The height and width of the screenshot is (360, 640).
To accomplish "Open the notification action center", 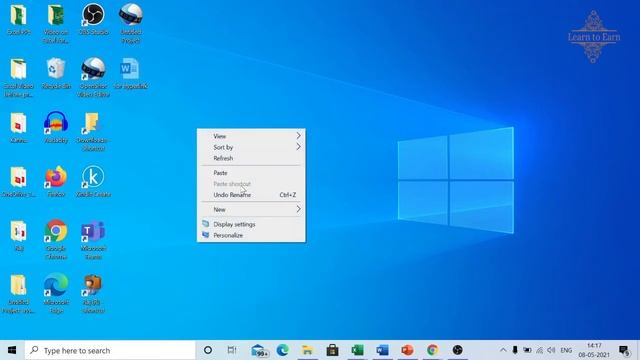I will (x=624, y=350).
